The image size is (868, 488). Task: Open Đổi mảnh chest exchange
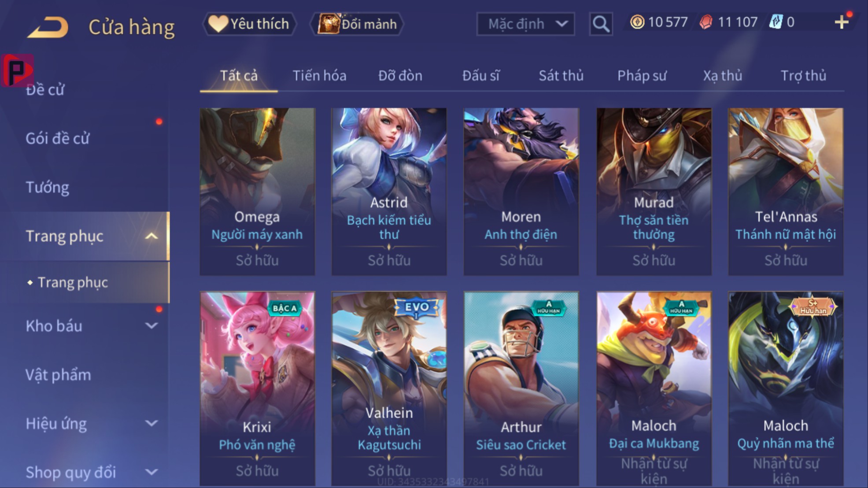coord(357,24)
